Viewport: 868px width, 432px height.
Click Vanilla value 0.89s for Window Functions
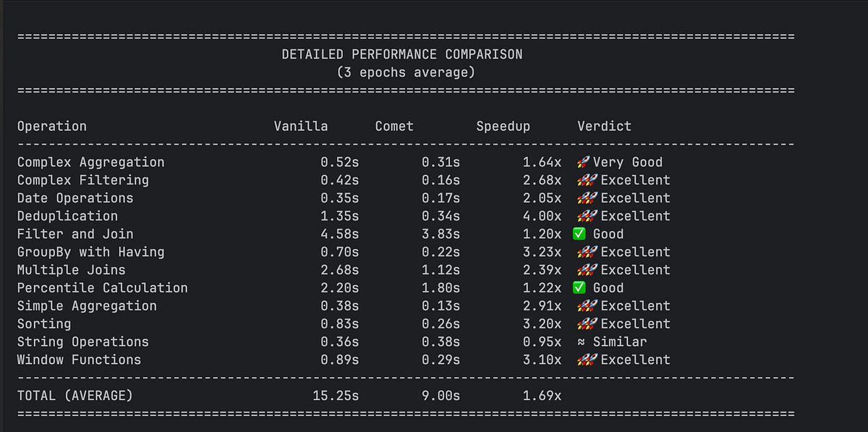pos(340,360)
